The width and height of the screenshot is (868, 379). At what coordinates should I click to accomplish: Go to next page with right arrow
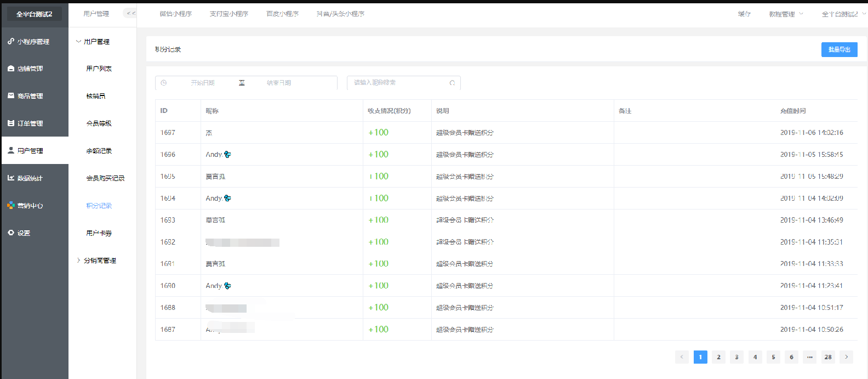847,357
